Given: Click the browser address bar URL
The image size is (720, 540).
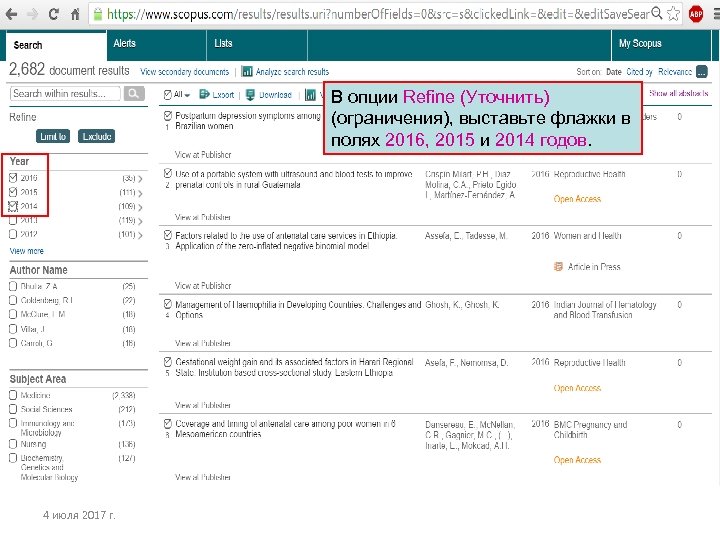Looking at the screenshot, I should click(378, 14).
